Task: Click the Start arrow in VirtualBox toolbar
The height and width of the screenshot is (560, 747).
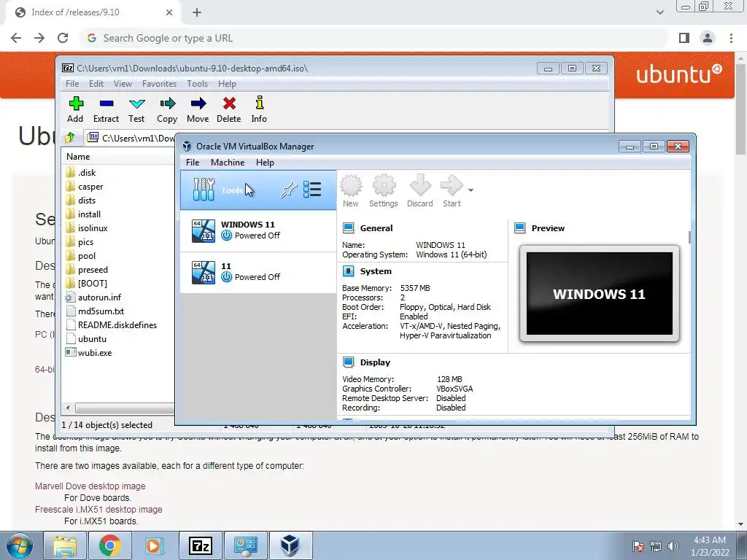Action: click(x=452, y=192)
